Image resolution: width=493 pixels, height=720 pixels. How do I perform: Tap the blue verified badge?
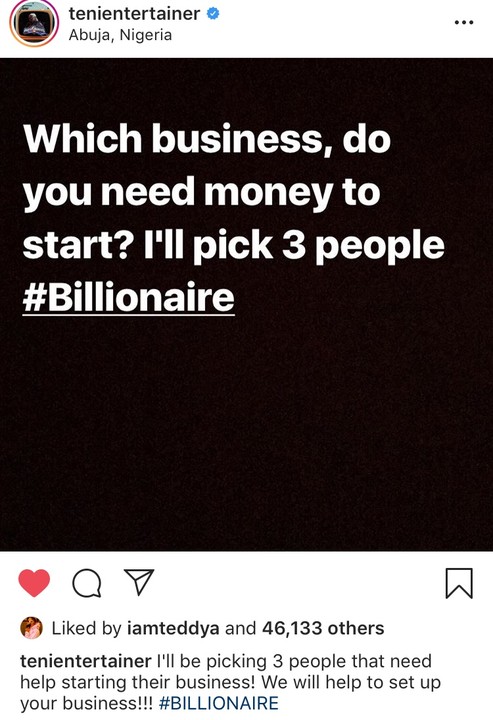213,14
